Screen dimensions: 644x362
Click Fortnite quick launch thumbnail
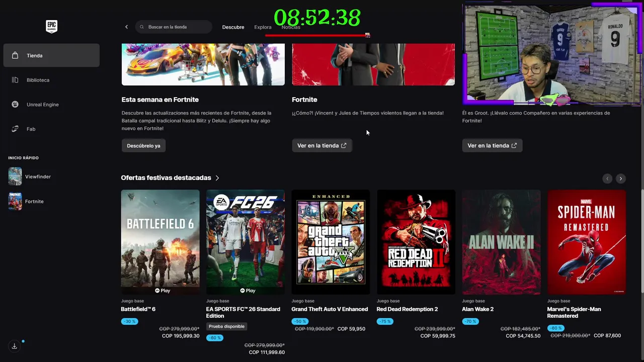click(15, 201)
